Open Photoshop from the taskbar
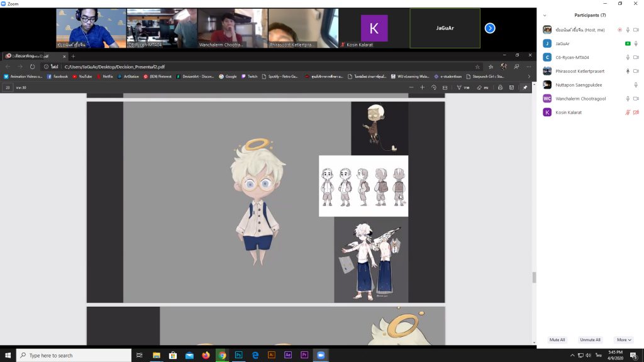This screenshot has height=362, width=644. tap(239, 355)
